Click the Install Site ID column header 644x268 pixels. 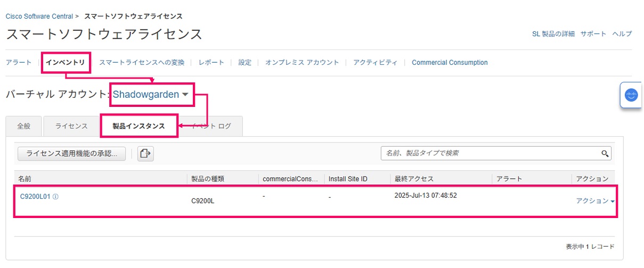pyautogui.click(x=348, y=179)
